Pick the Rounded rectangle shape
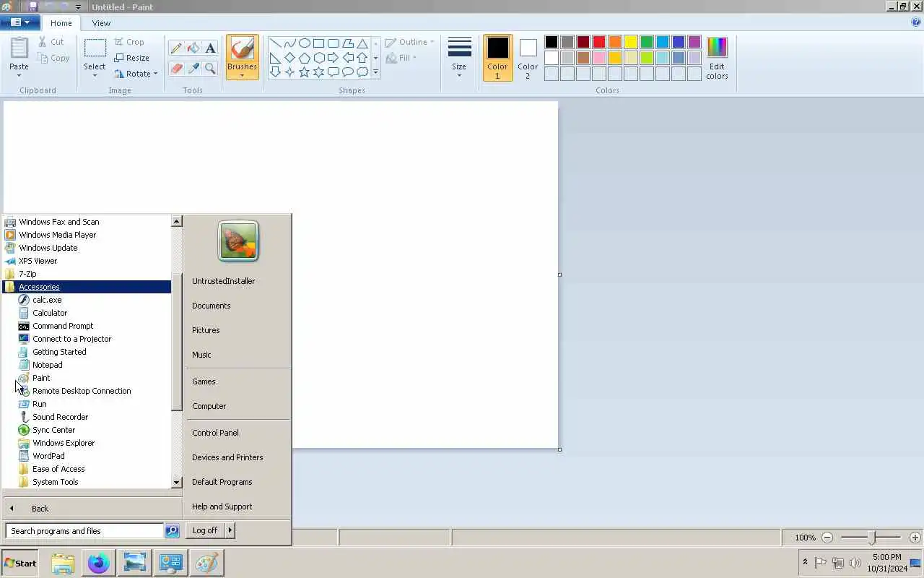This screenshot has width=924, height=578. pyautogui.click(x=333, y=43)
